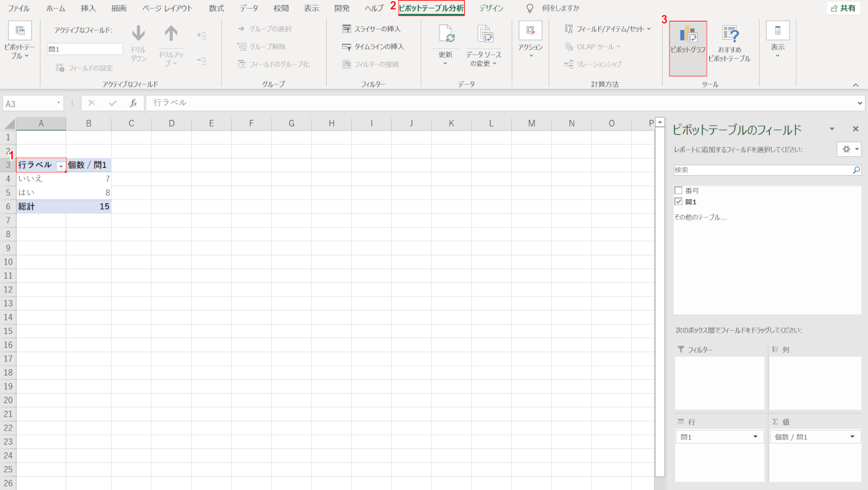Click the ドリルダウン arrow icon

click(139, 33)
